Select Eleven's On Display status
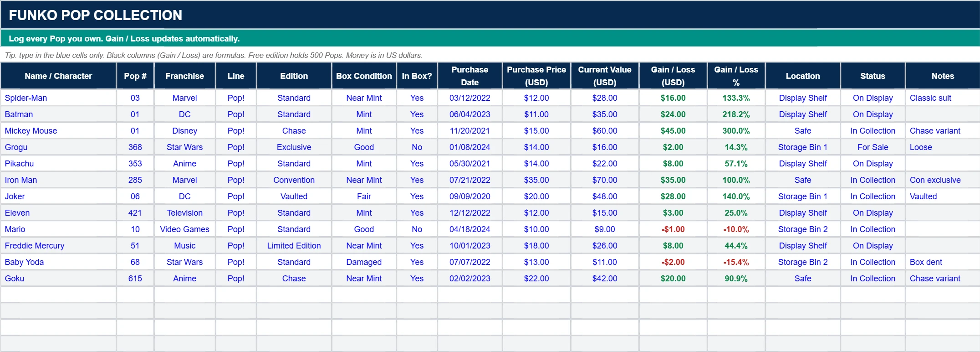The width and height of the screenshot is (980, 352). coord(873,213)
